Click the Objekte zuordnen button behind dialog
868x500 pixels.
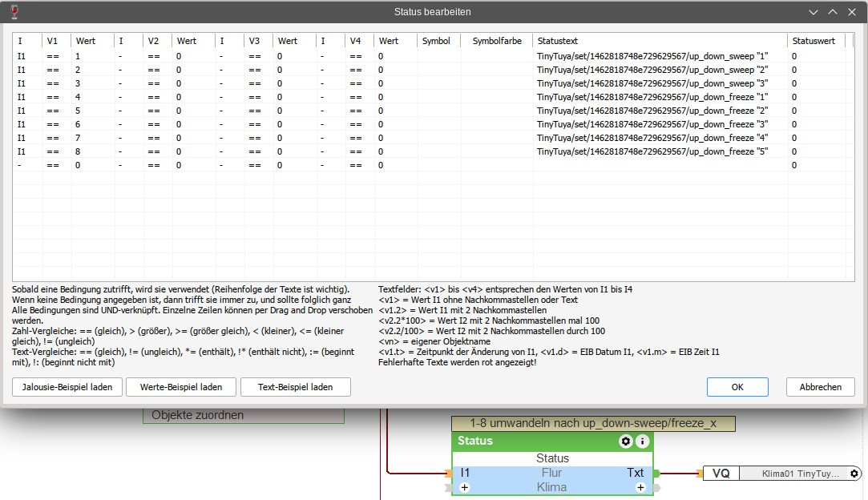coord(244,415)
